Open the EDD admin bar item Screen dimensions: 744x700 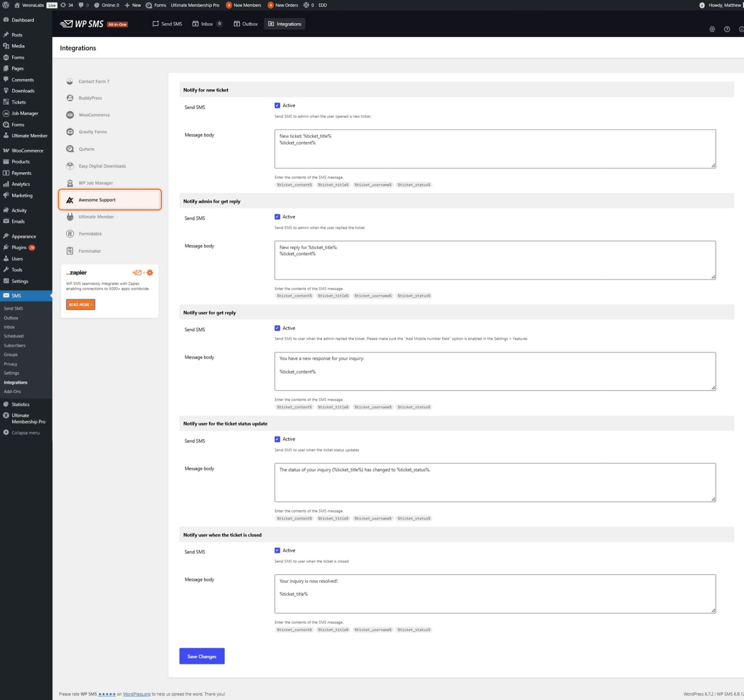click(x=322, y=5)
